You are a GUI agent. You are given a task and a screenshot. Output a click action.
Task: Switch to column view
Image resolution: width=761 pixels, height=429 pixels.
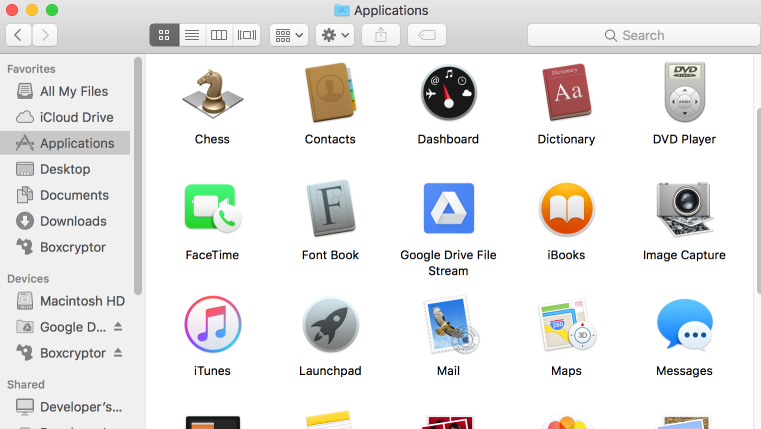click(219, 35)
